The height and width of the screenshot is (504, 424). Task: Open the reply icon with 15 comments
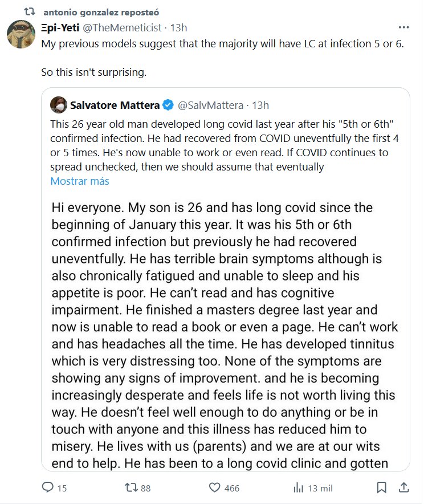48,488
